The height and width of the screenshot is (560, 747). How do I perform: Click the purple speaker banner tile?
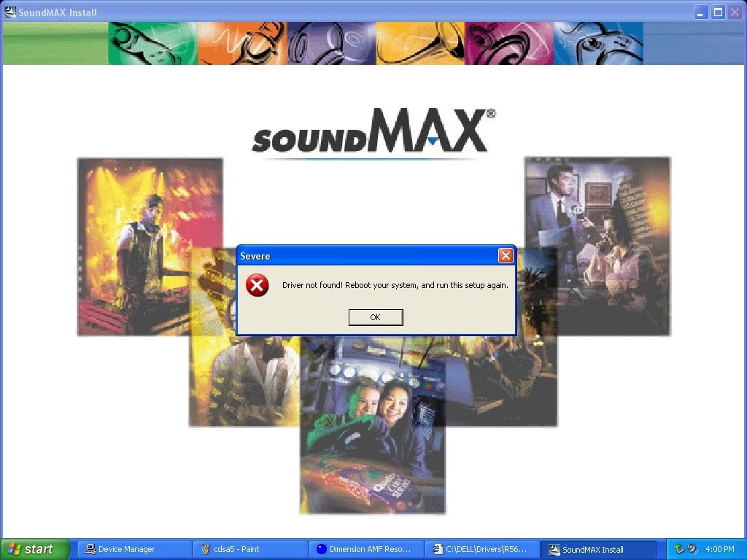(331, 43)
